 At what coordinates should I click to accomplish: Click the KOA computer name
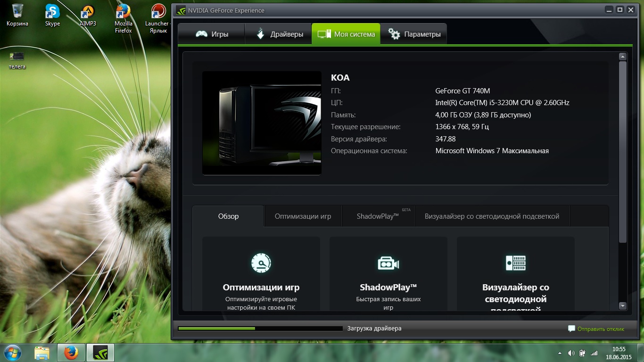point(340,78)
